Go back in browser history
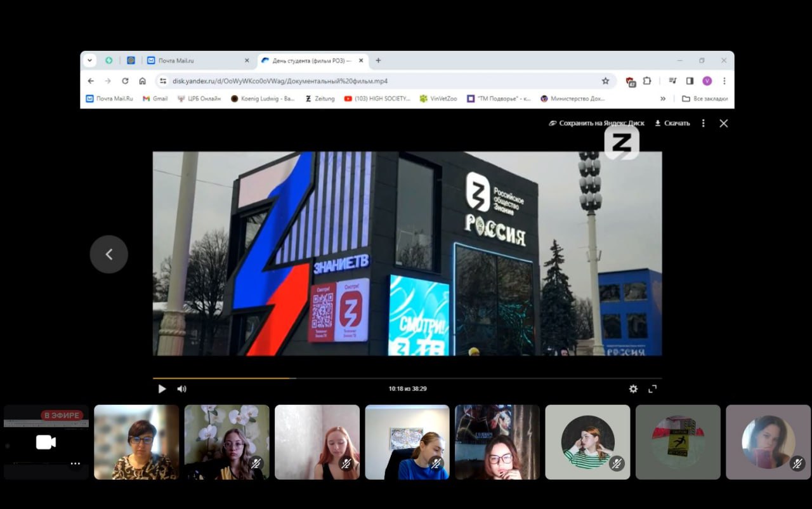This screenshot has width=812, height=509. 91,81
